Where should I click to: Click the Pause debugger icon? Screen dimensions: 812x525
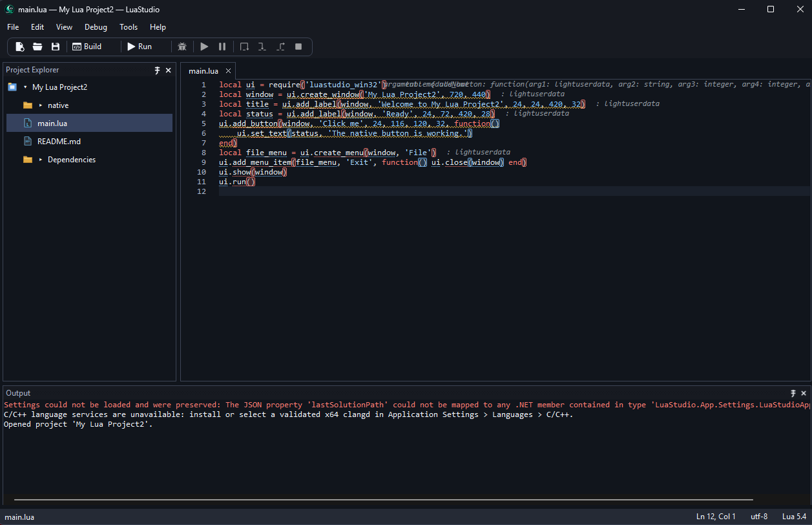(x=222, y=47)
